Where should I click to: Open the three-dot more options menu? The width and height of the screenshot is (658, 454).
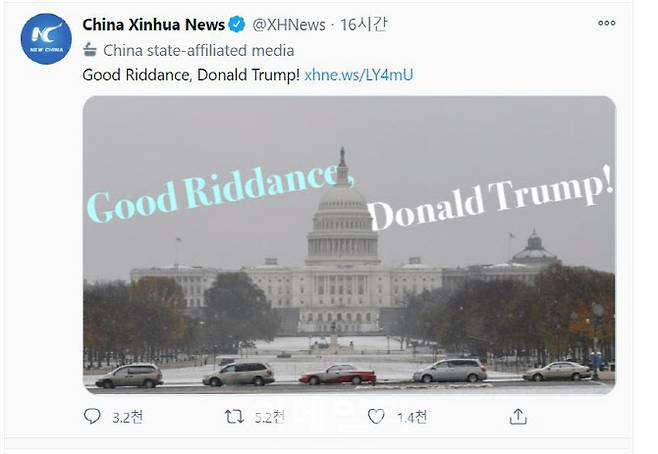pos(606,23)
